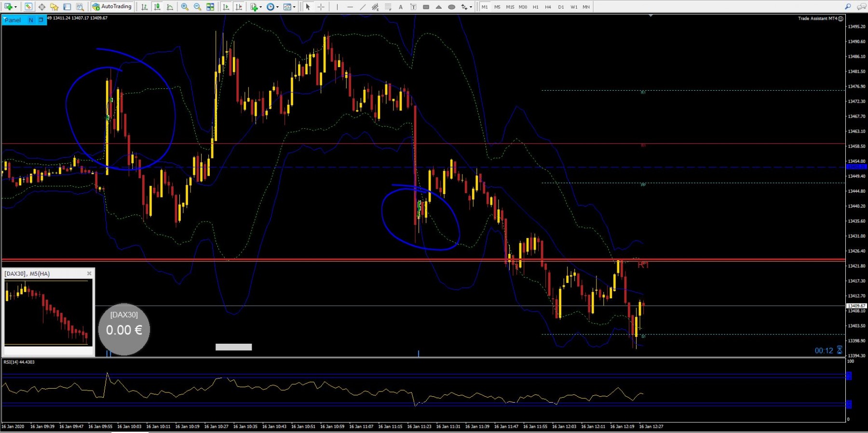Zoom in on the chart
The height and width of the screenshot is (433, 868).
185,7
